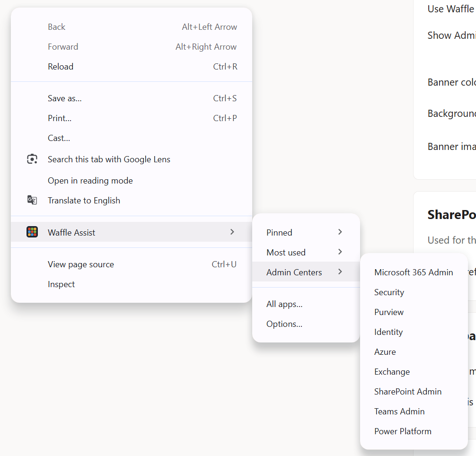476x456 pixels.
Task: Choose Open in reading mode
Action: 132,181
